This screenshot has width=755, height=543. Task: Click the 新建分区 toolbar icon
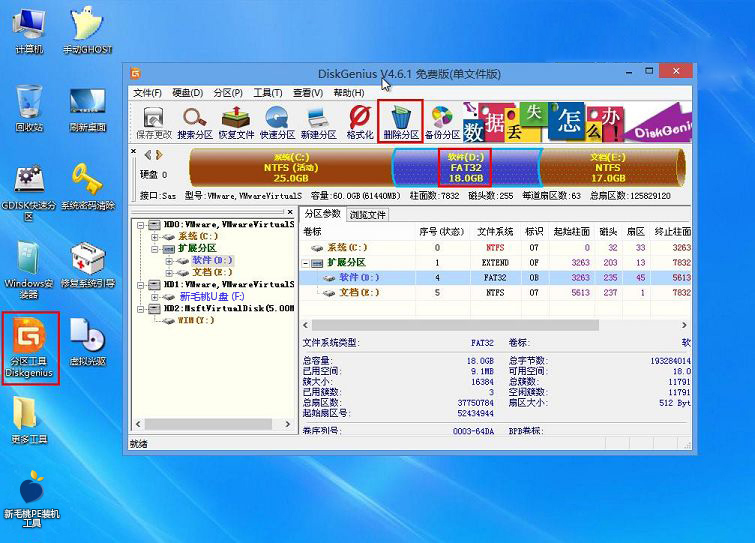(318, 122)
